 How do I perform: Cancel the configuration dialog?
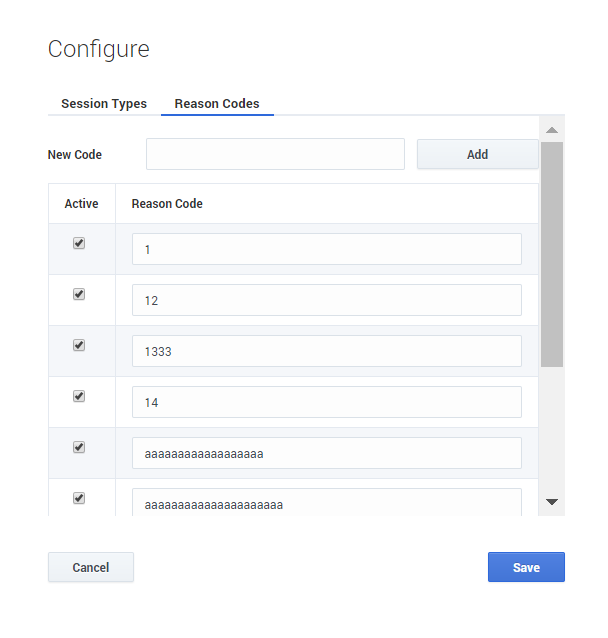click(91, 567)
